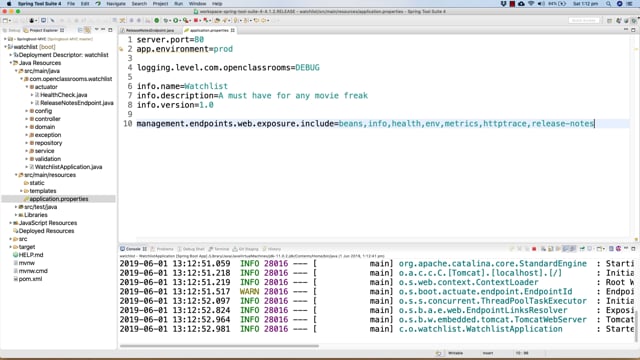Click line 1 server.port=80 in editor
Image resolution: width=640 pixels, height=360 pixels.
(170, 40)
